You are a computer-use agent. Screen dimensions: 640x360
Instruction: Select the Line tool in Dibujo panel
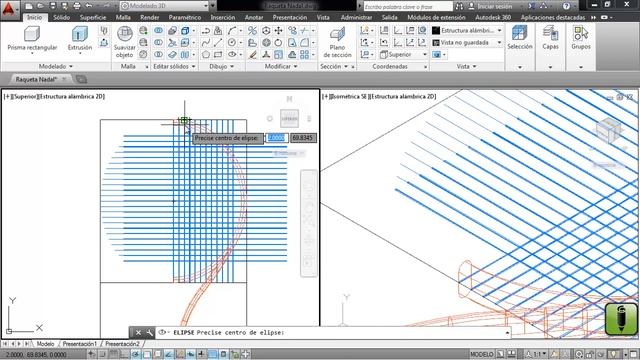click(x=218, y=42)
